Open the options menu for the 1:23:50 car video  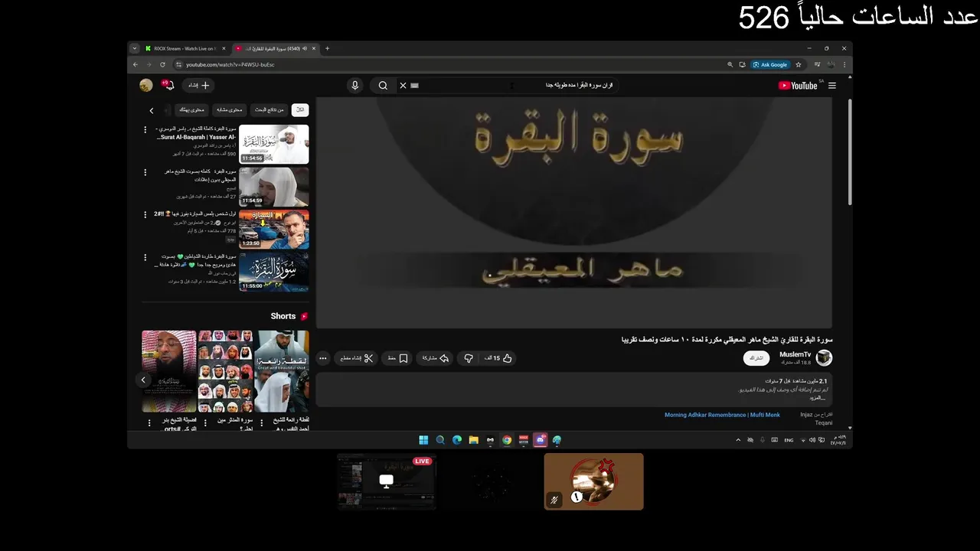pyautogui.click(x=145, y=215)
